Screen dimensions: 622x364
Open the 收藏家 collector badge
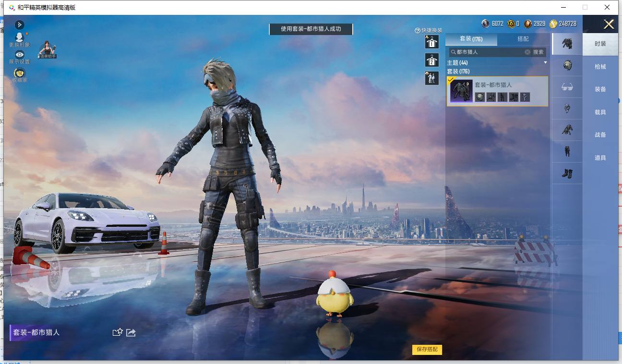pos(20,75)
